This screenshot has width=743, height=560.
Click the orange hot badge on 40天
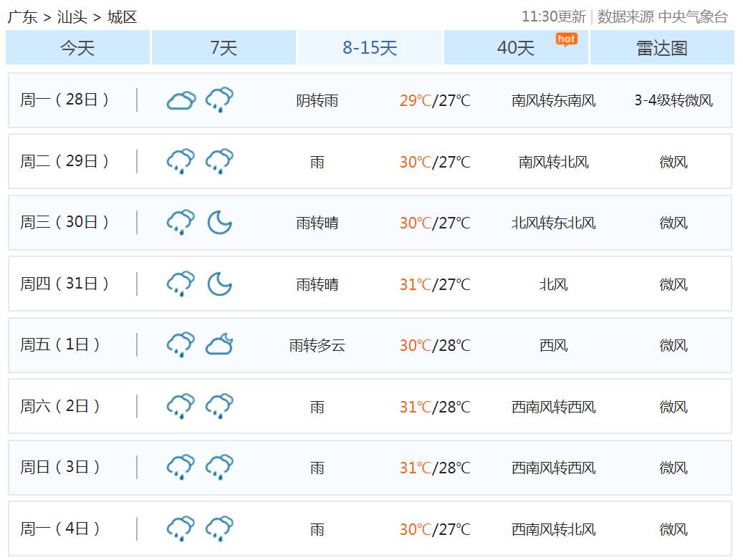(x=566, y=39)
